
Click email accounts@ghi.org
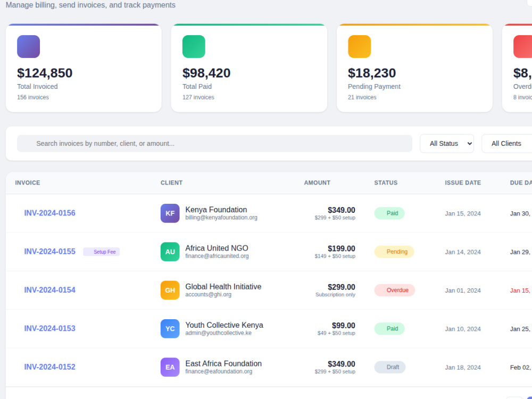click(209, 295)
